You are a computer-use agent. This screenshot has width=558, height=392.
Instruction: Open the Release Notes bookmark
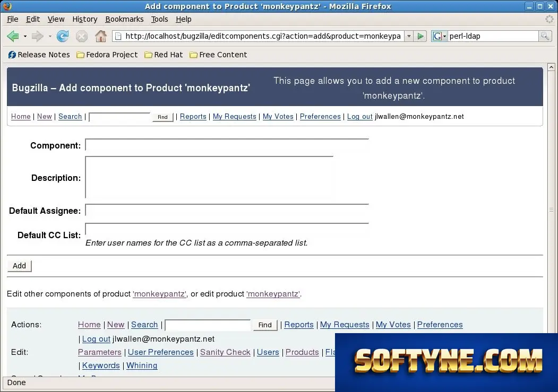pyautogui.click(x=39, y=55)
